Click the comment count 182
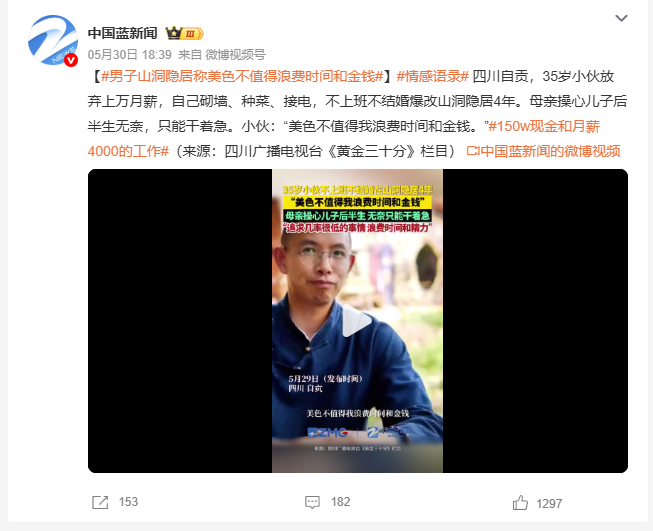The width and height of the screenshot is (653, 531). [x=341, y=502]
